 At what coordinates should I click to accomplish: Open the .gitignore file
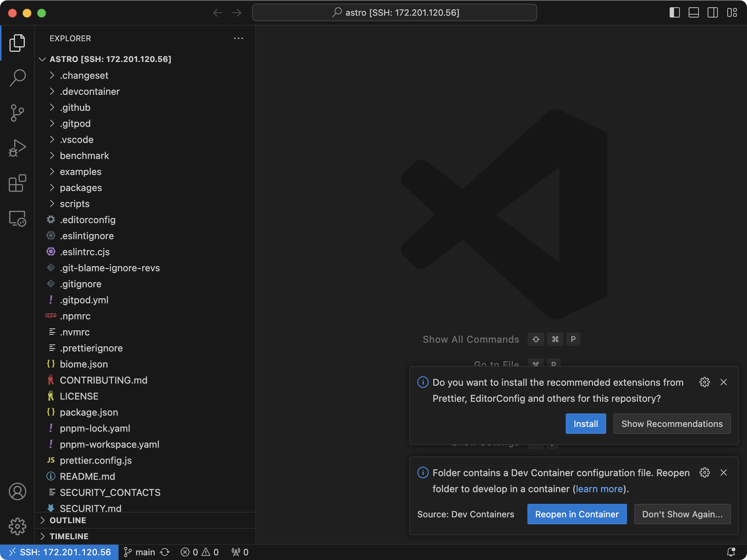tap(145, 284)
